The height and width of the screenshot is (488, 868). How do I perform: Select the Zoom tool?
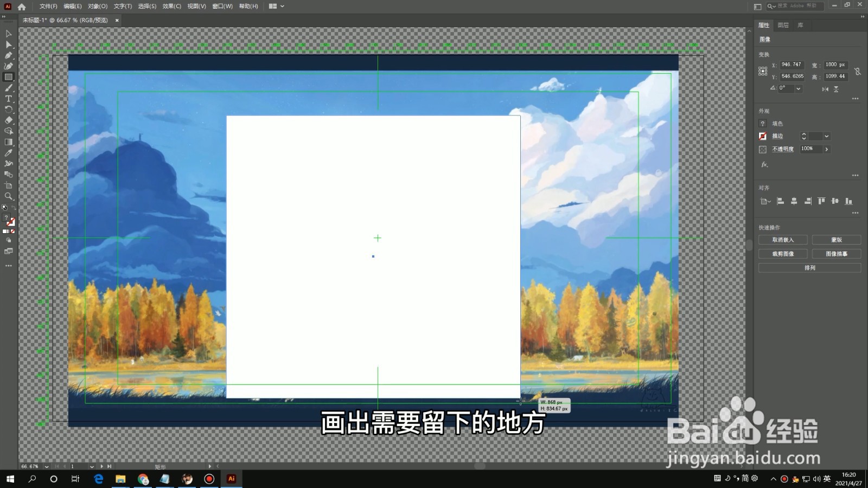click(9, 196)
